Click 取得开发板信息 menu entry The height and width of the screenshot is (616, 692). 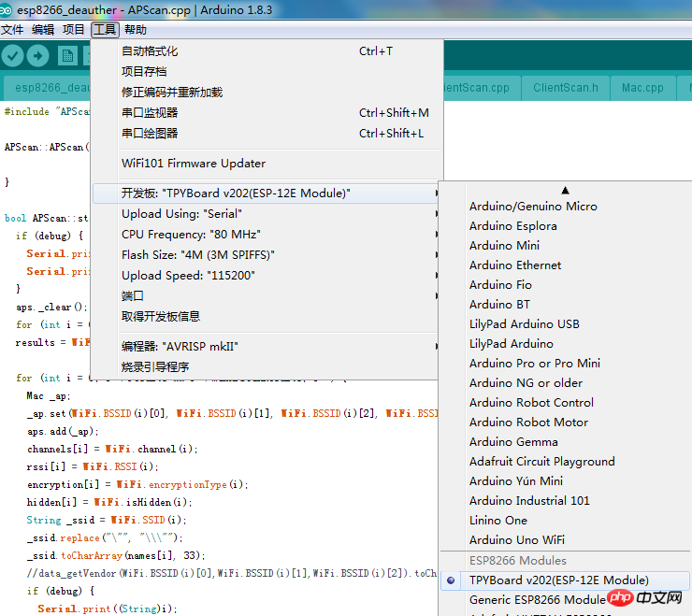(x=161, y=317)
